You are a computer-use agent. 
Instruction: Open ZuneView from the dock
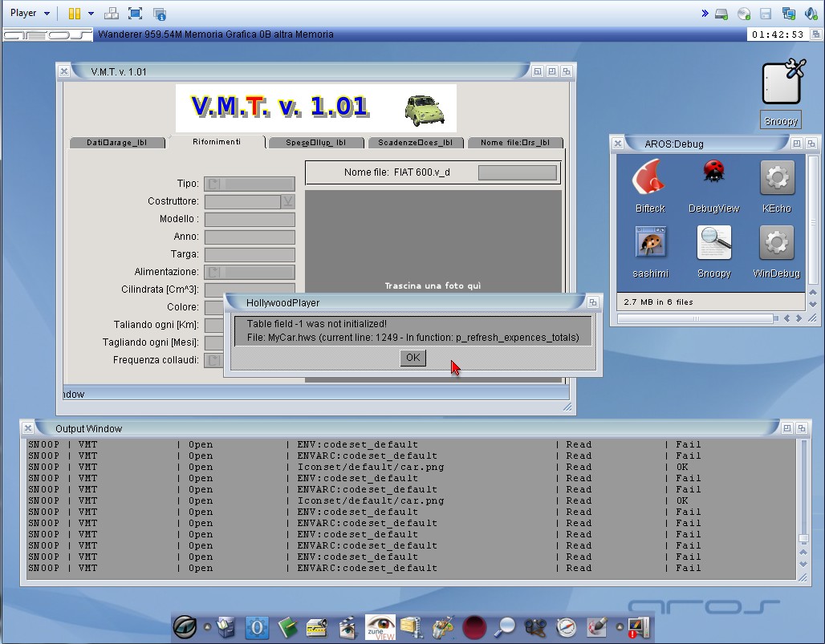380,626
